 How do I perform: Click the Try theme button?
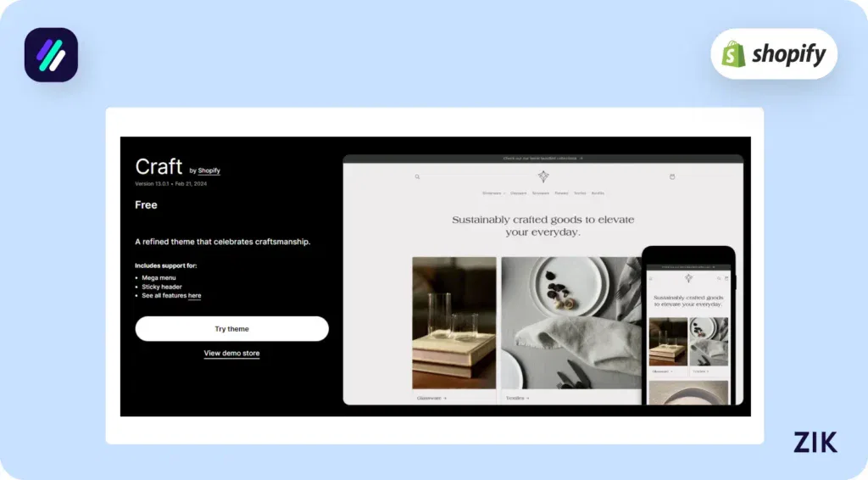point(232,329)
